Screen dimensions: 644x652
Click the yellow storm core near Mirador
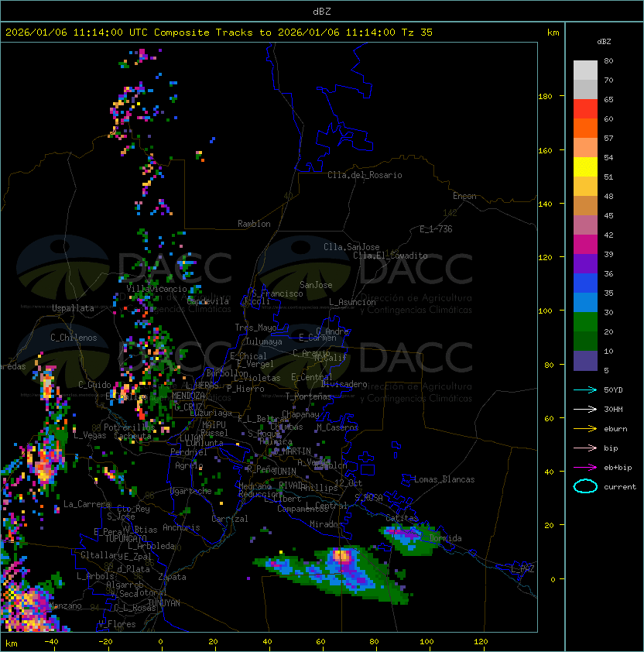(x=341, y=555)
